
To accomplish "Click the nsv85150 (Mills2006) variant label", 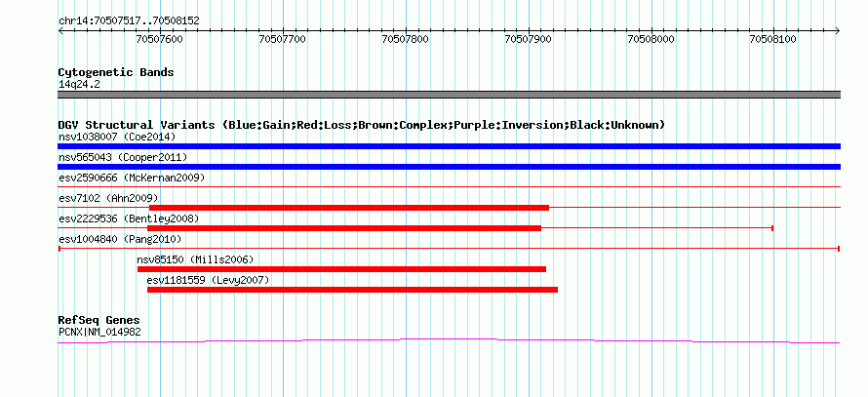I will click(x=195, y=259).
